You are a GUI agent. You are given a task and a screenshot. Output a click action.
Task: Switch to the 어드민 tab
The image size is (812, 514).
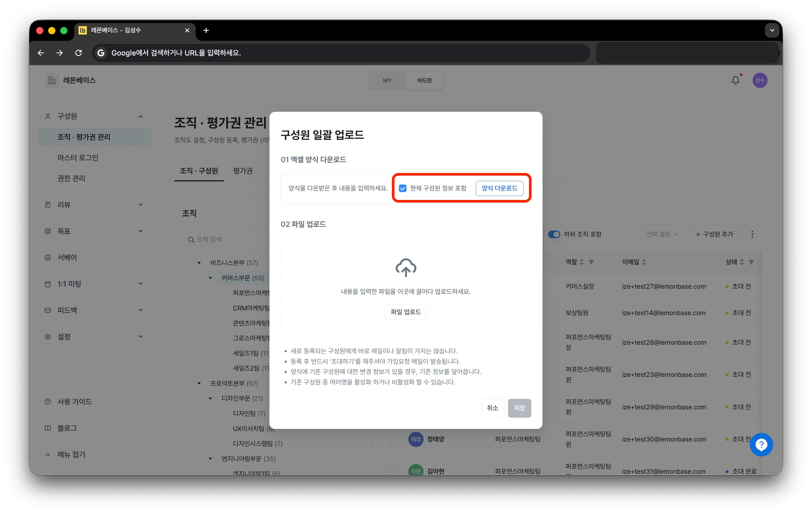tap(424, 80)
